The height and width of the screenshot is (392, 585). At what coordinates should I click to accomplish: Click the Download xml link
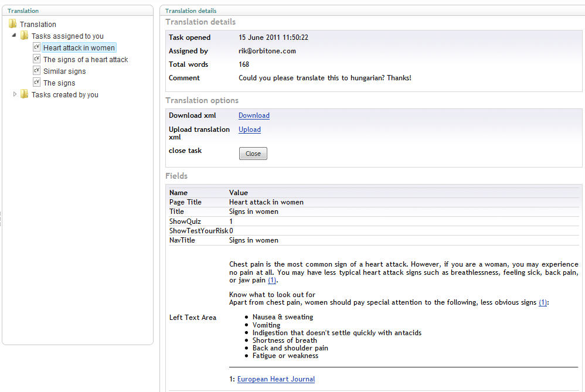pos(254,115)
